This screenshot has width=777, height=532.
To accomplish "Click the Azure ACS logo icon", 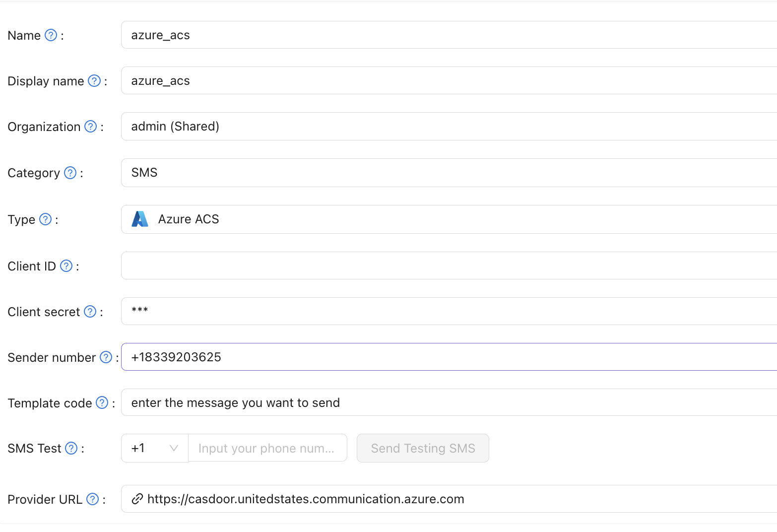I will coord(140,219).
